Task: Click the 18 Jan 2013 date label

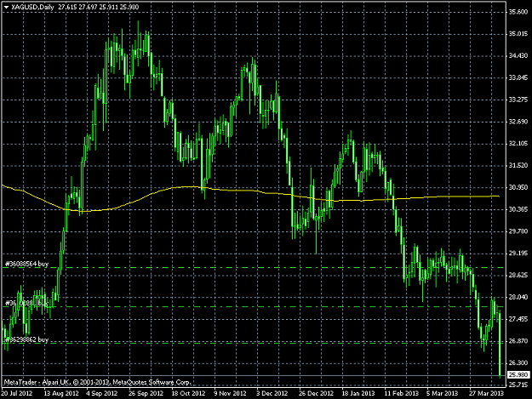Action: click(358, 393)
